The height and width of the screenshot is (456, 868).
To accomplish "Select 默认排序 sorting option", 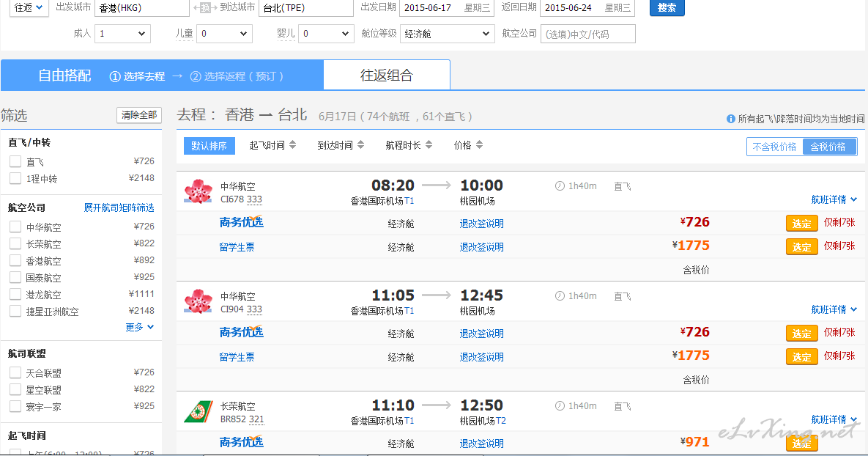I will click(209, 146).
